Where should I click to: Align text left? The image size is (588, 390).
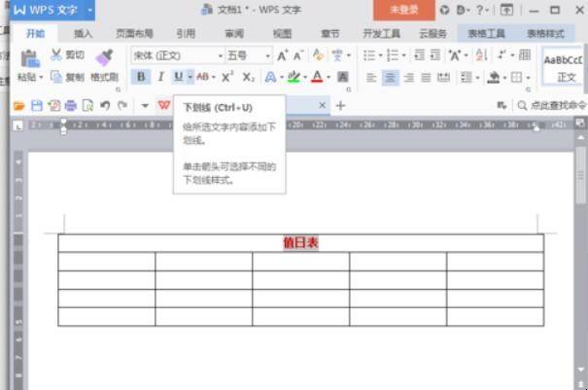[x=371, y=78]
